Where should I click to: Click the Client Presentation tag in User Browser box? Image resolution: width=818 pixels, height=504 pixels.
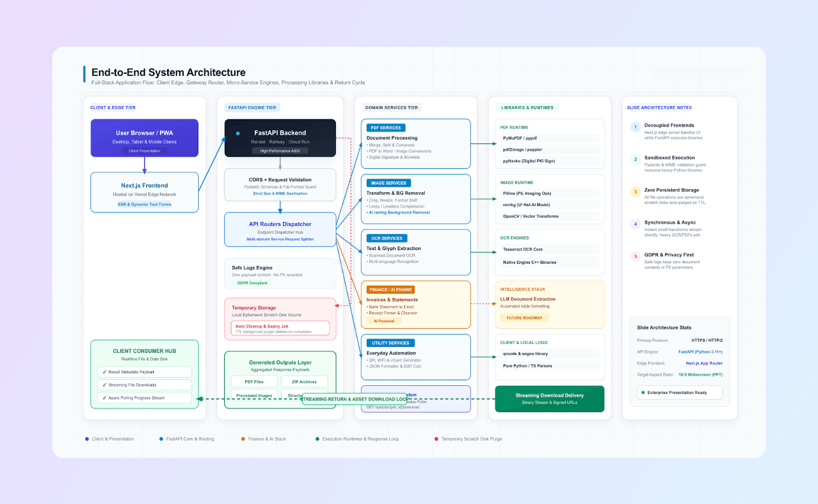(145, 151)
